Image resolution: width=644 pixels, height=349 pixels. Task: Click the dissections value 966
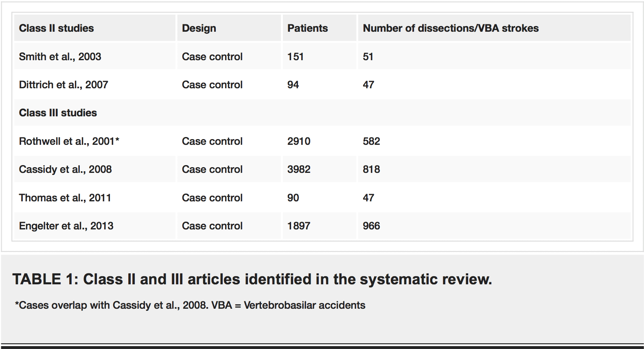[371, 226]
